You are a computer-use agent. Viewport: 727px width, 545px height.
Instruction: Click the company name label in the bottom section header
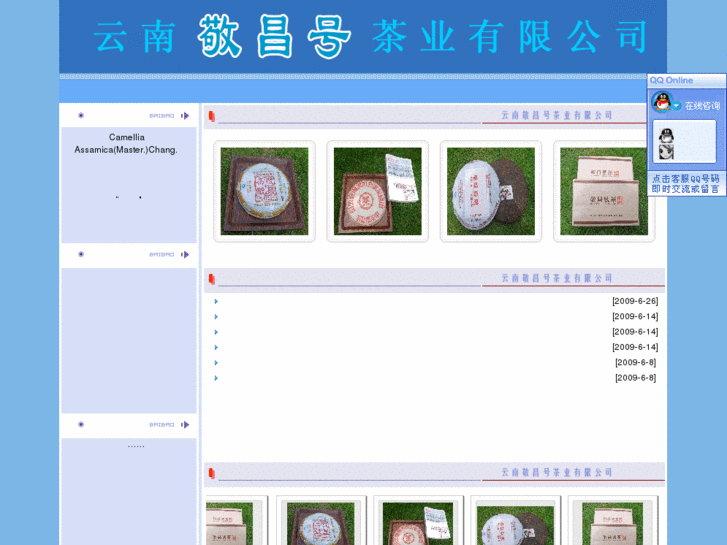pos(556,472)
